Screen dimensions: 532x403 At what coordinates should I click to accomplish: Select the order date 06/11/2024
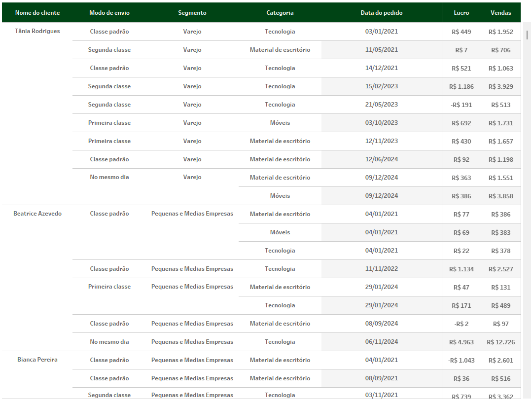tap(382, 342)
